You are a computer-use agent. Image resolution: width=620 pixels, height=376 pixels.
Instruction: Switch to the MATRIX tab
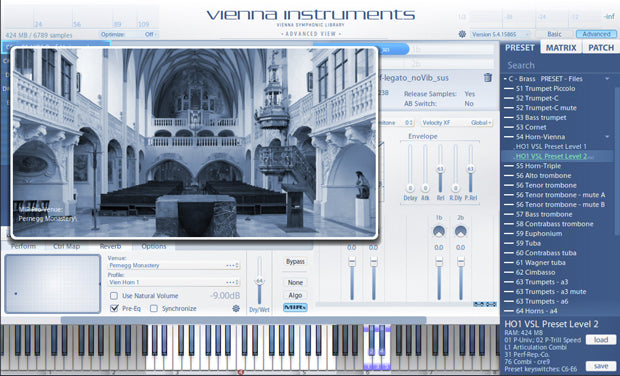(x=561, y=47)
